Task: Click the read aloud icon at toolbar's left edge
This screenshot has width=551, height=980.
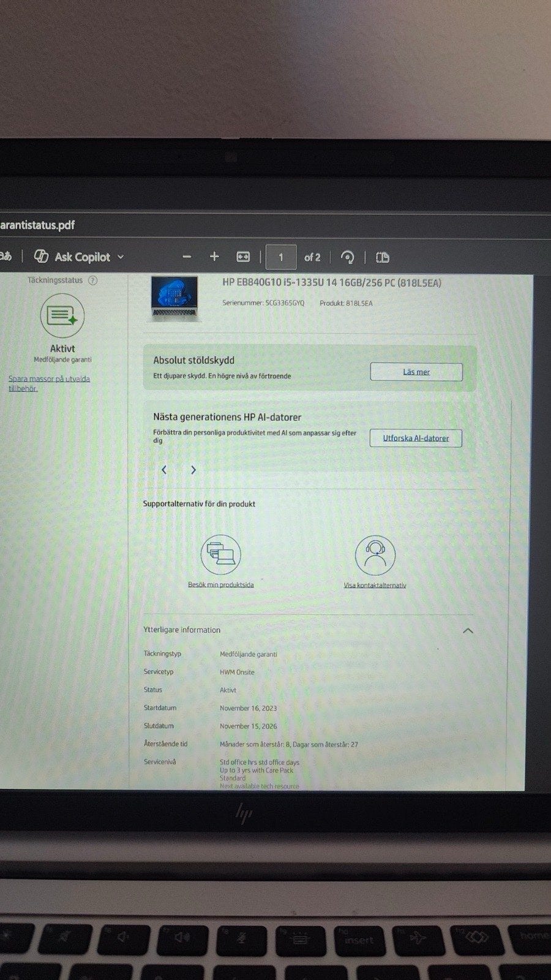Action: click(6, 257)
